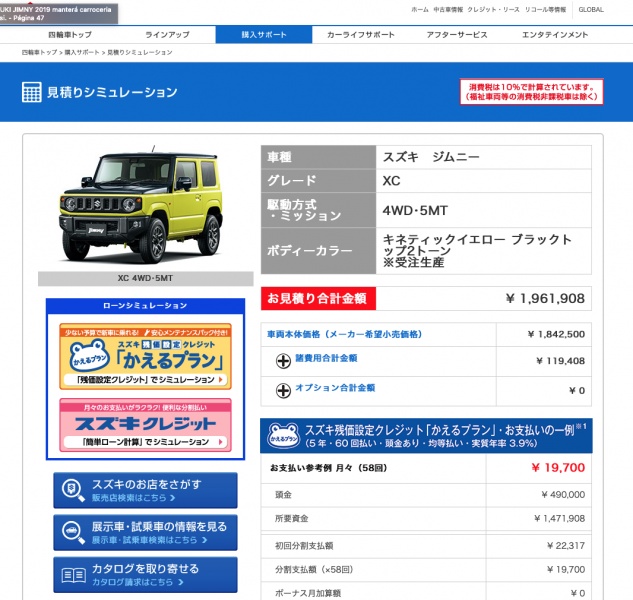Screen dimensions: 633x600
Task: Click the ホーム link at top
Action: tap(420, 10)
